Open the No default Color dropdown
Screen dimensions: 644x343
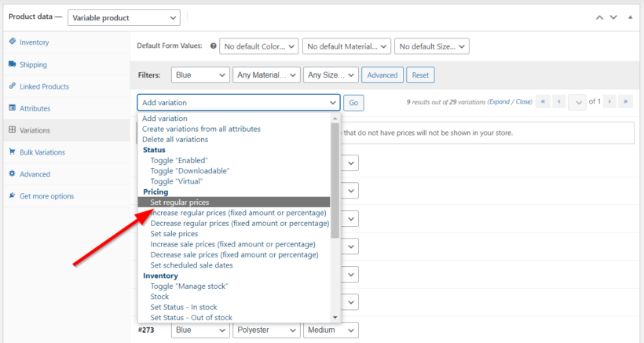[x=258, y=46]
